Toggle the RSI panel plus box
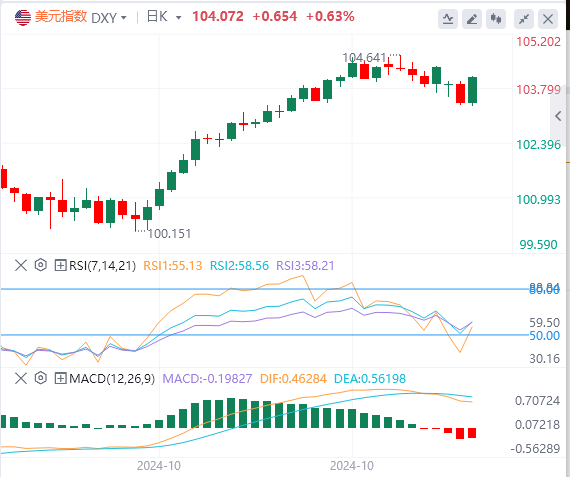Image resolution: width=570 pixels, height=477 pixels. click(60, 265)
